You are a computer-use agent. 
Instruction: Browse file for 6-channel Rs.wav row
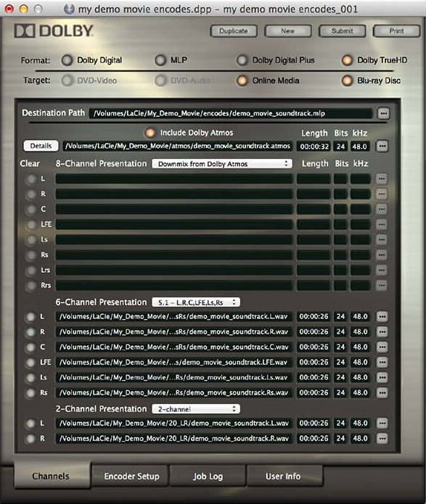[382, 393]
